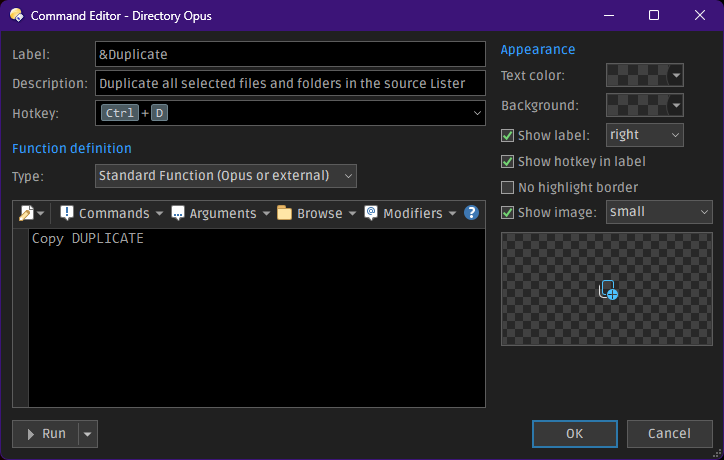Open the Modifiers menu
Screen dimensions: 724x460
click(410, 213)
